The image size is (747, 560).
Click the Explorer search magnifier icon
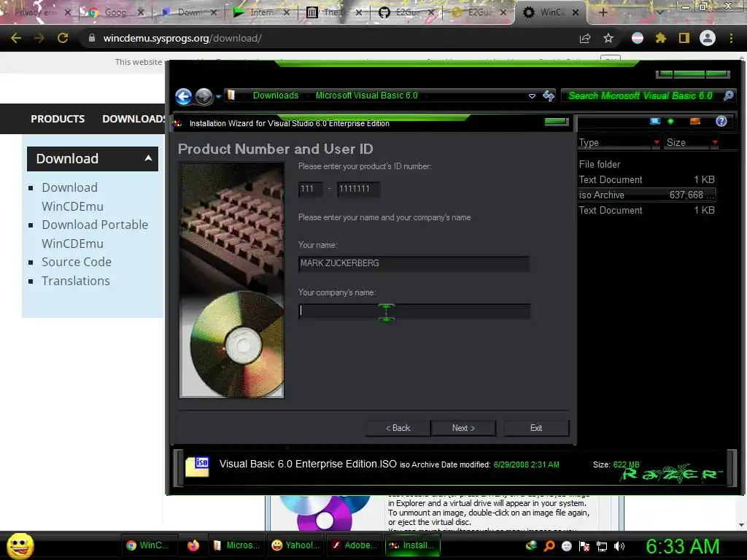[x=728, y=96]
